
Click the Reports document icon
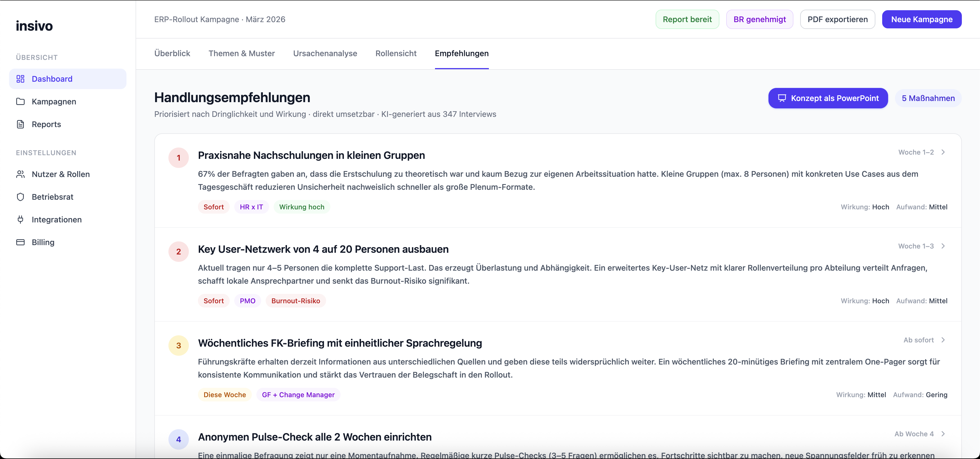(20, 125)
